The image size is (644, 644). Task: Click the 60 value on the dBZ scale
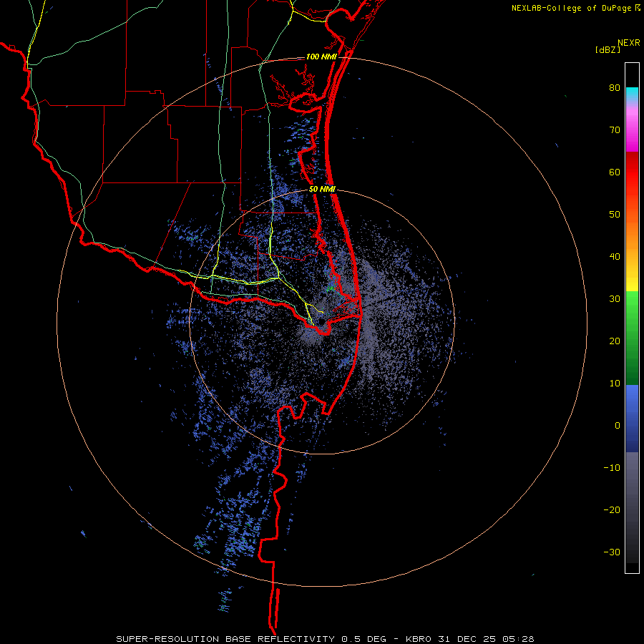(615, 172)
